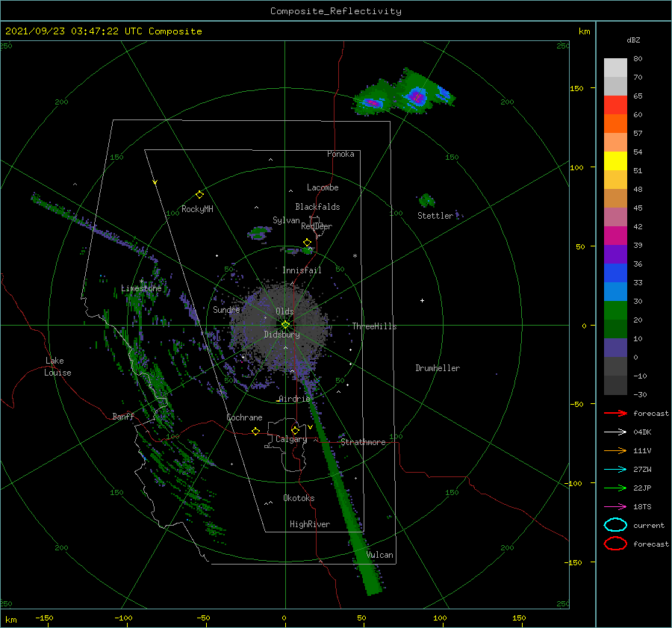The height and width of the screenshot is (628, 672).
Task: Click the Banff town label
Action: (x=123, y=416)
